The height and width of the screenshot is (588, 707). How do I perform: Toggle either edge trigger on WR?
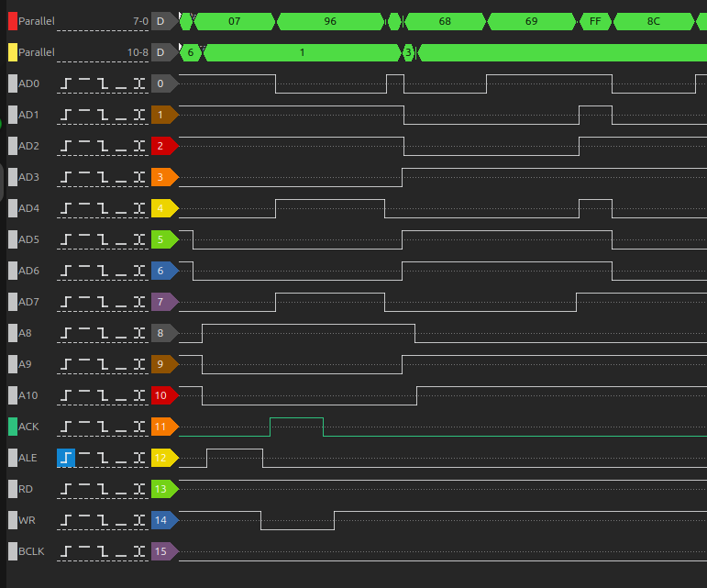[x=139, y=520]
